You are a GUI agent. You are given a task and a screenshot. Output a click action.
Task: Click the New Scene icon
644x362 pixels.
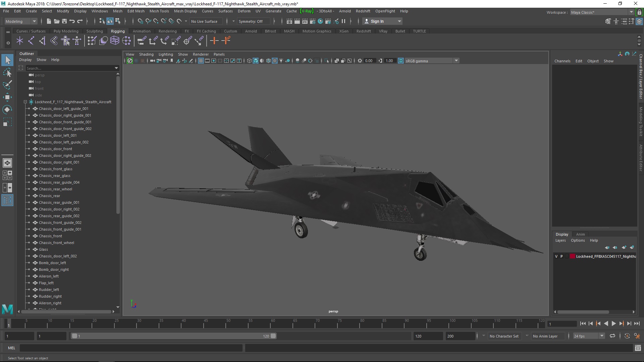[x=49, y=21]
